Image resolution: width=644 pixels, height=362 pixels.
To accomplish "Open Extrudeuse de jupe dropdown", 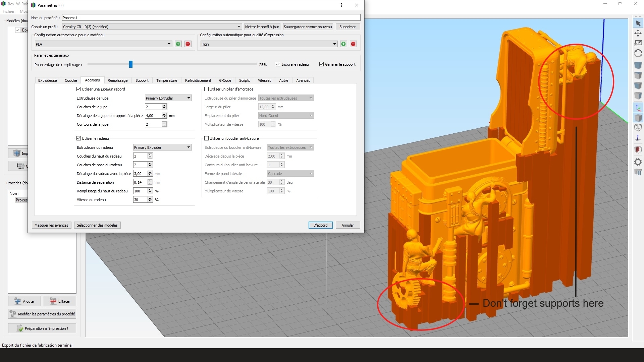I will tap(168, 98).
